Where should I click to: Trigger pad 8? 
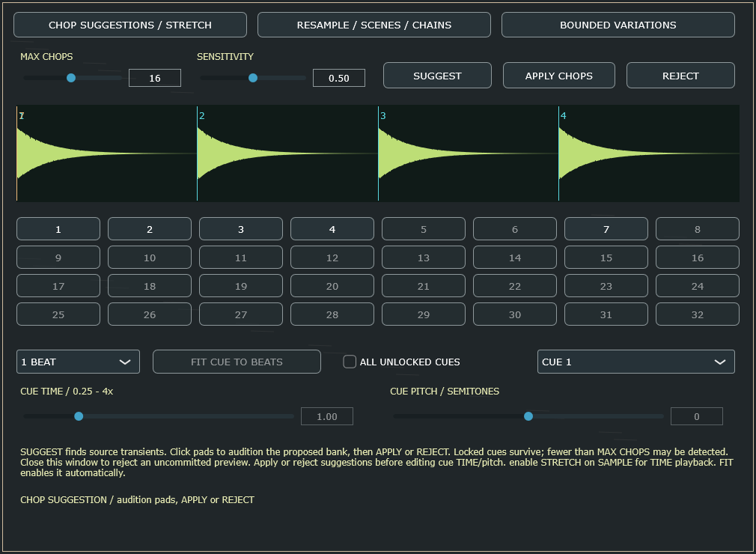[x=697, y=229]
